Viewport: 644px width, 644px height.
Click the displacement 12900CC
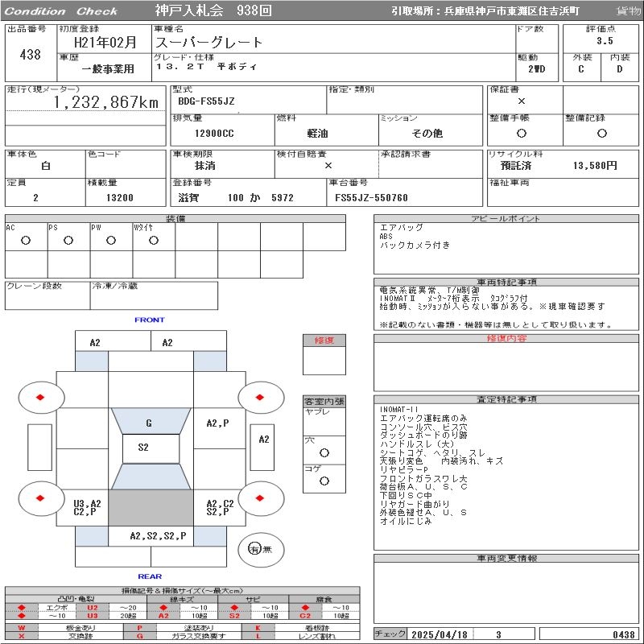tap(214, 134)
